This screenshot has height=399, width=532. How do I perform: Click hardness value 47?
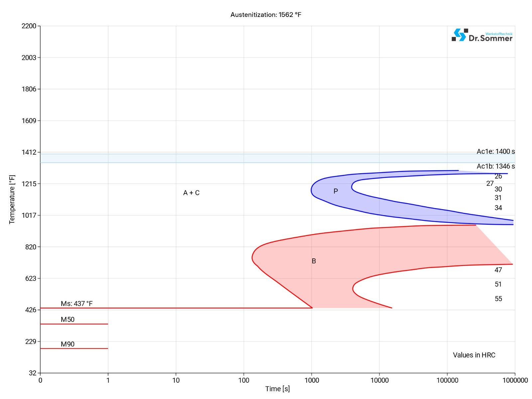(x=498, y=270)
